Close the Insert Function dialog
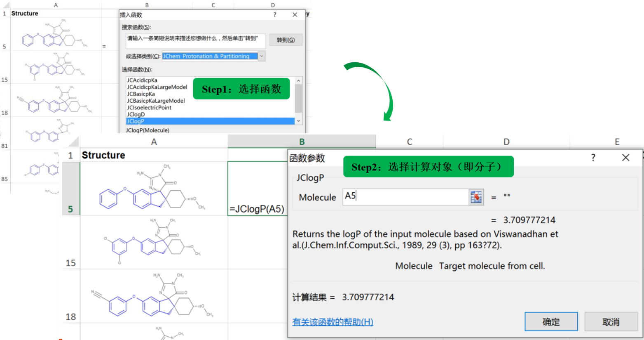The width and height of the screenshot is (644, 340). point(295,15)
